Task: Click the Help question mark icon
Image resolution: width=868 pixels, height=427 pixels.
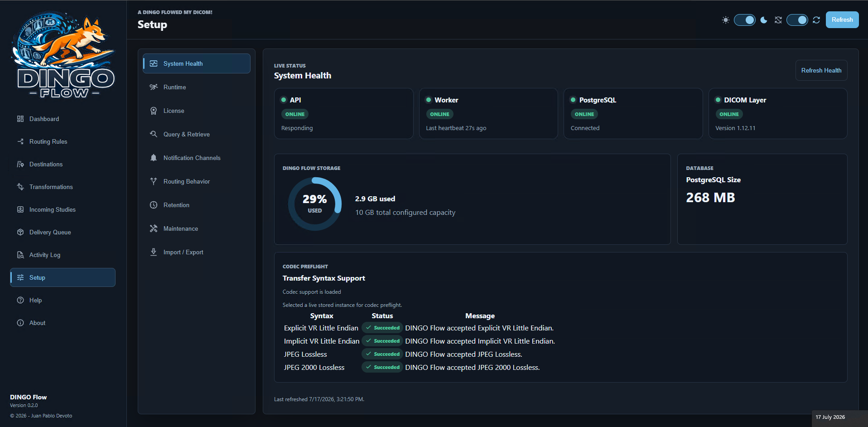Action: click(x=20, y=300)
